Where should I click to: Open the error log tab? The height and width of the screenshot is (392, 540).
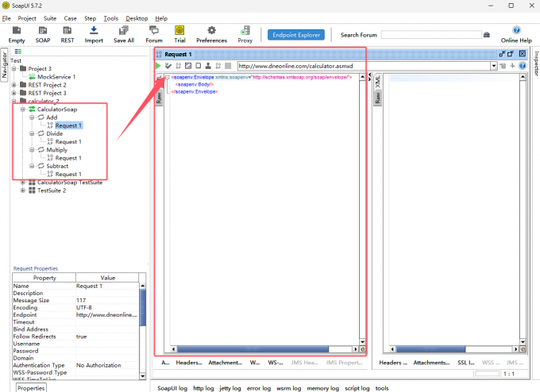point(259,388)
